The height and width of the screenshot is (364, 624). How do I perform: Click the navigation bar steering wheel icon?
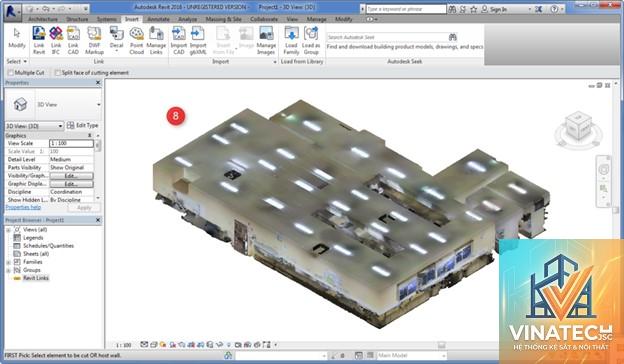604,170
